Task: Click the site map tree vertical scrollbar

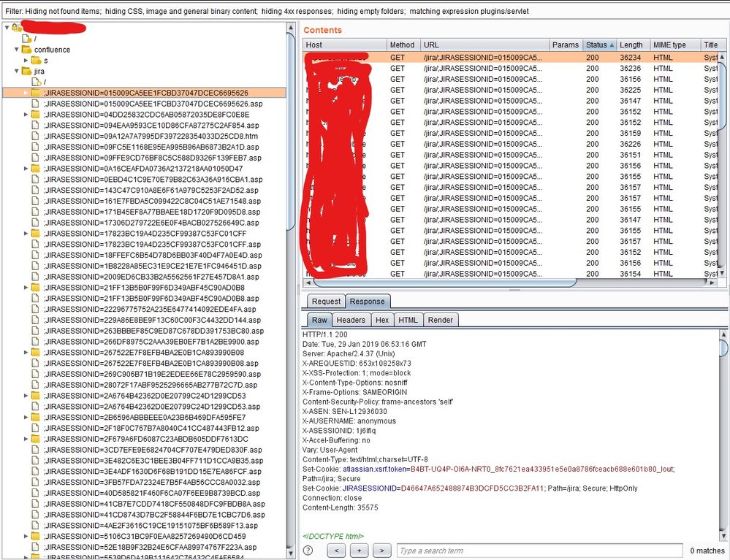Action: 291,131
